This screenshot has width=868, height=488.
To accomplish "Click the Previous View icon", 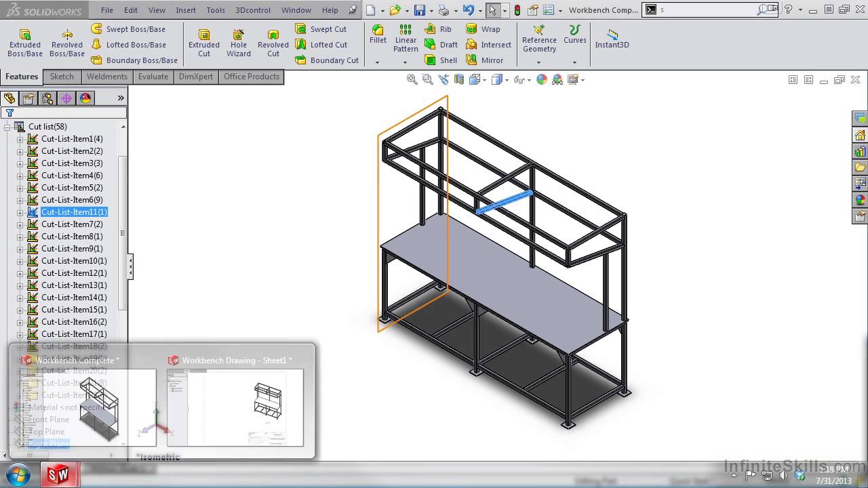I will pyautogui.click(x=443, y=79).
